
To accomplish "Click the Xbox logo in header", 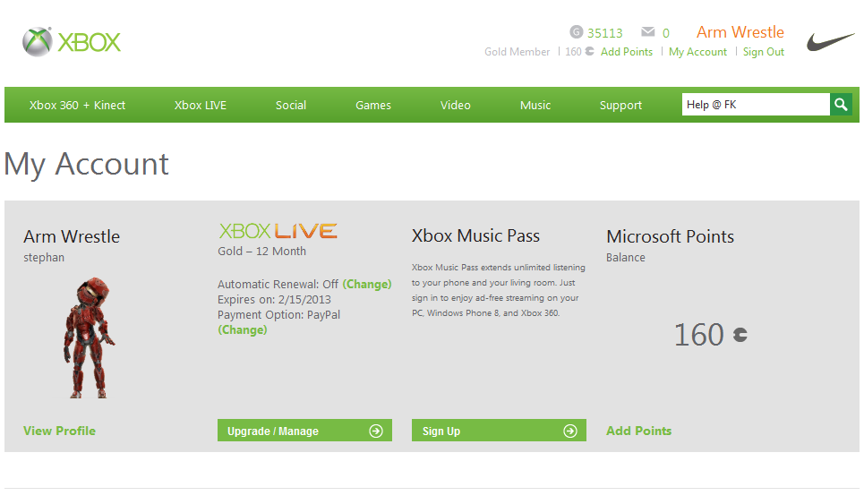I will [72, 42].
